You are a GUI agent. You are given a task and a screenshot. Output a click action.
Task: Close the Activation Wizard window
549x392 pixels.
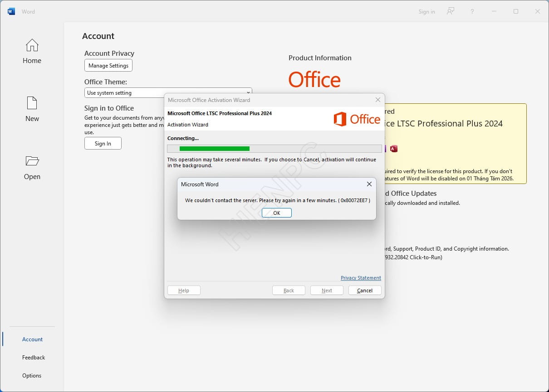pos(378,100)
